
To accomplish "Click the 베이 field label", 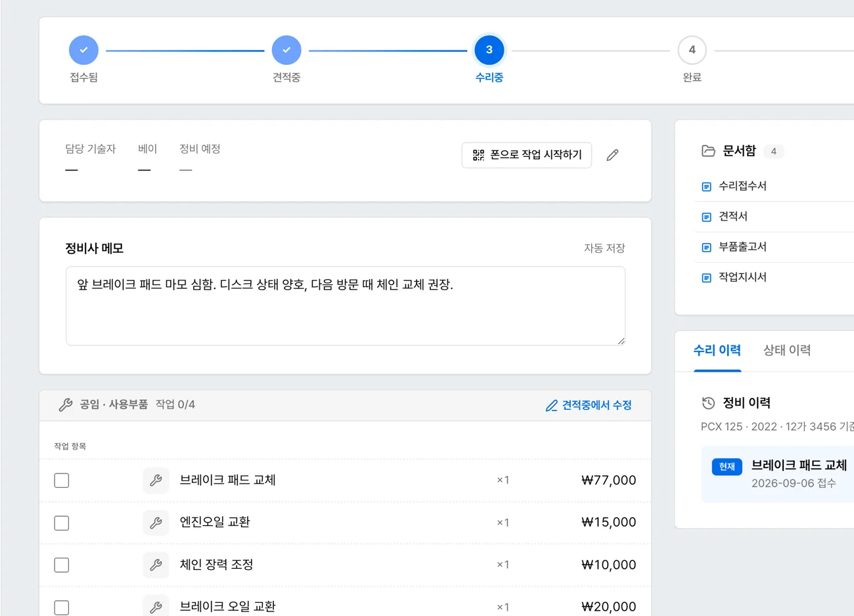I will (x=148, y=149).
